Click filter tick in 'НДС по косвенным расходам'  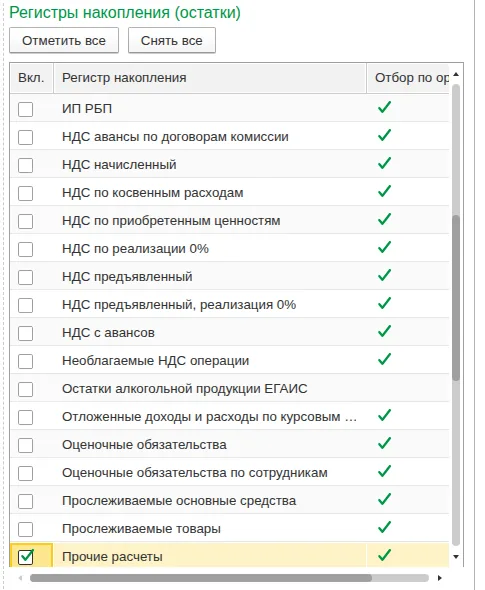pyautogui.click(x=385, y=191)
